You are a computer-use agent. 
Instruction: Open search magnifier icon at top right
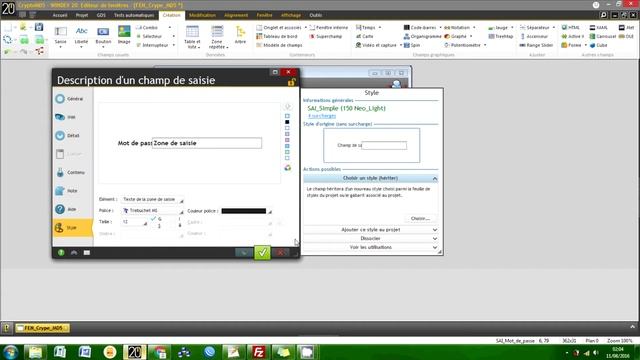[x=603, y=15]
